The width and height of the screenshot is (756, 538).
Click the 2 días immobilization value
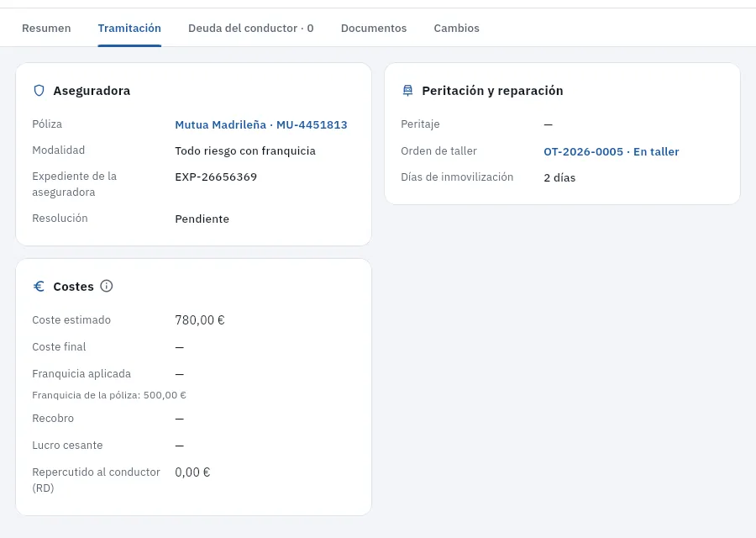point(559,178)
